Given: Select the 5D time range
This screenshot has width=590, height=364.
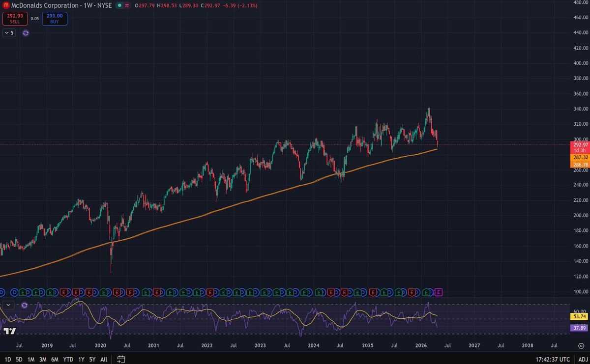Looking at the screenshot, I should point(19,359).
